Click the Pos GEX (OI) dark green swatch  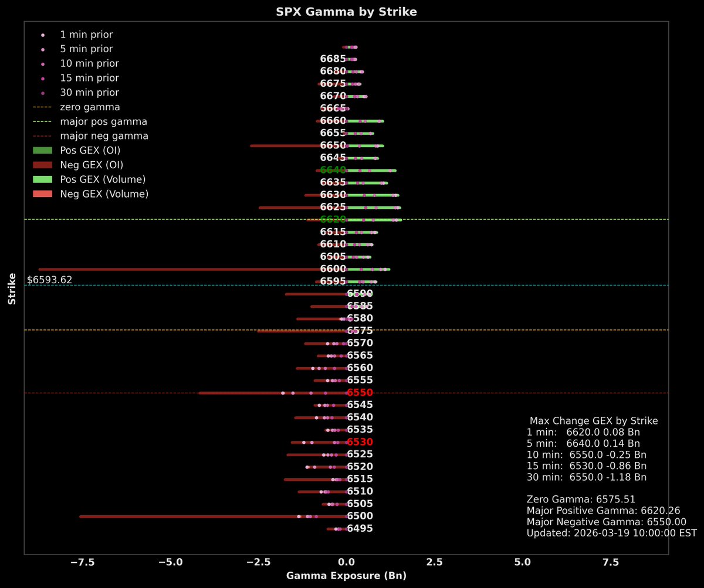coord(42,151)
